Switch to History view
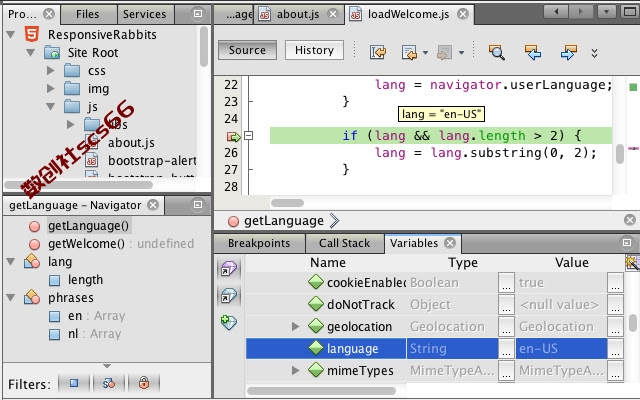Screen dimensions: 640x400 click(x=314, y=50)
